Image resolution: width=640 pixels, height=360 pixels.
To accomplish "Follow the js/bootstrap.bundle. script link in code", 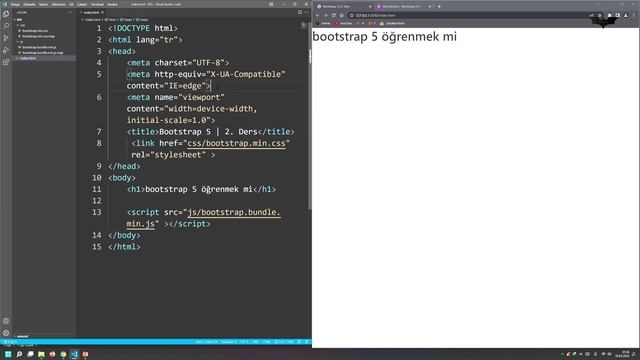I will click(234, 212).
